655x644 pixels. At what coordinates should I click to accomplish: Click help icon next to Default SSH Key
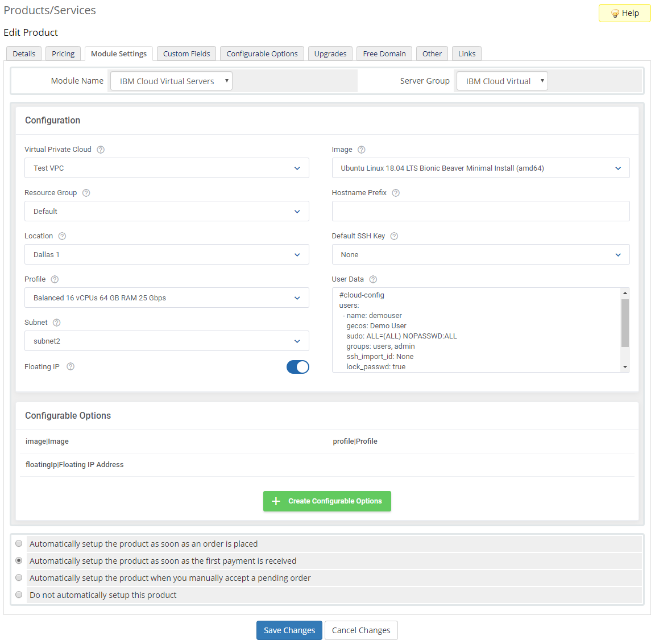pyautogui.click(x=395, y=236)
